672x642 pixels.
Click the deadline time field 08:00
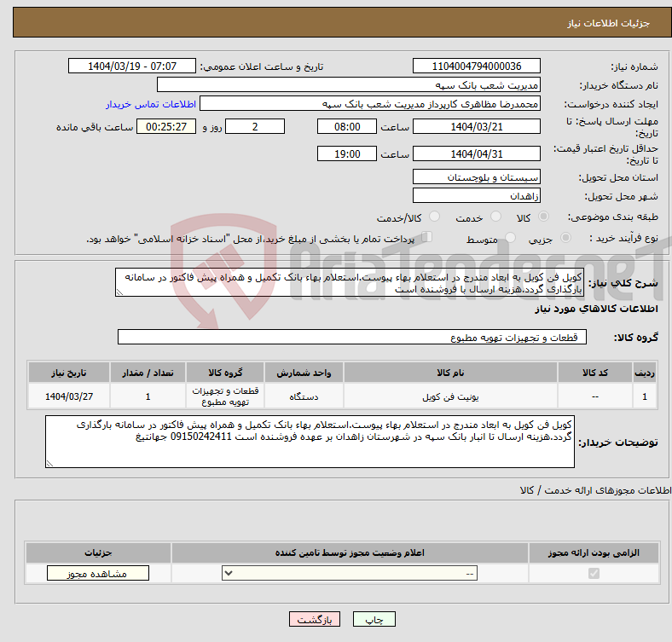pos(347,126)
